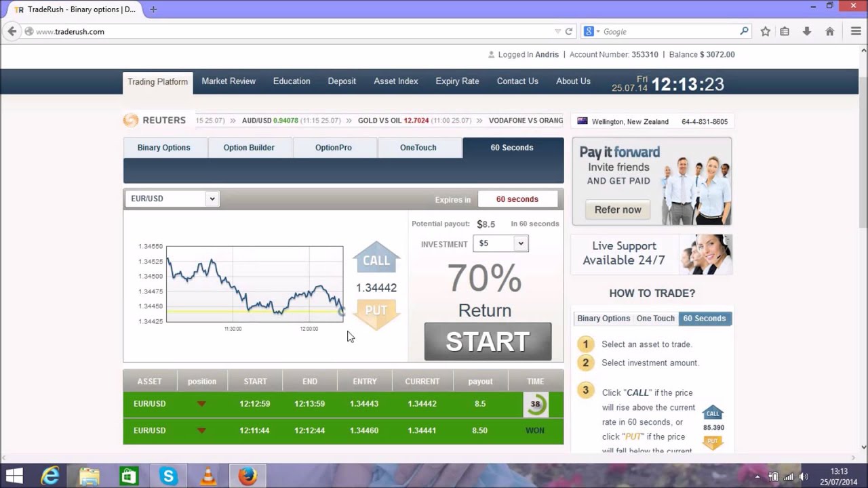Open File Explorer from the taskbar
This screenshot has height=488, width=868.
click(x=90, y=476)
